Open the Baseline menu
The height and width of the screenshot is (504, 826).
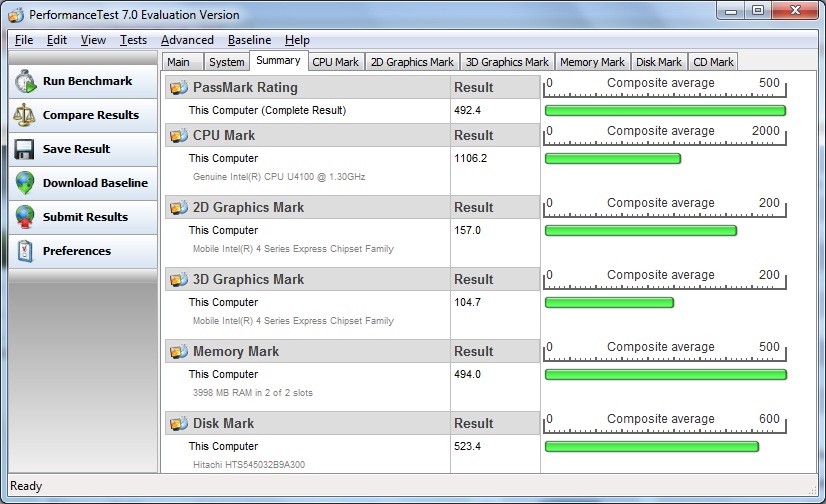click(249, 40)
